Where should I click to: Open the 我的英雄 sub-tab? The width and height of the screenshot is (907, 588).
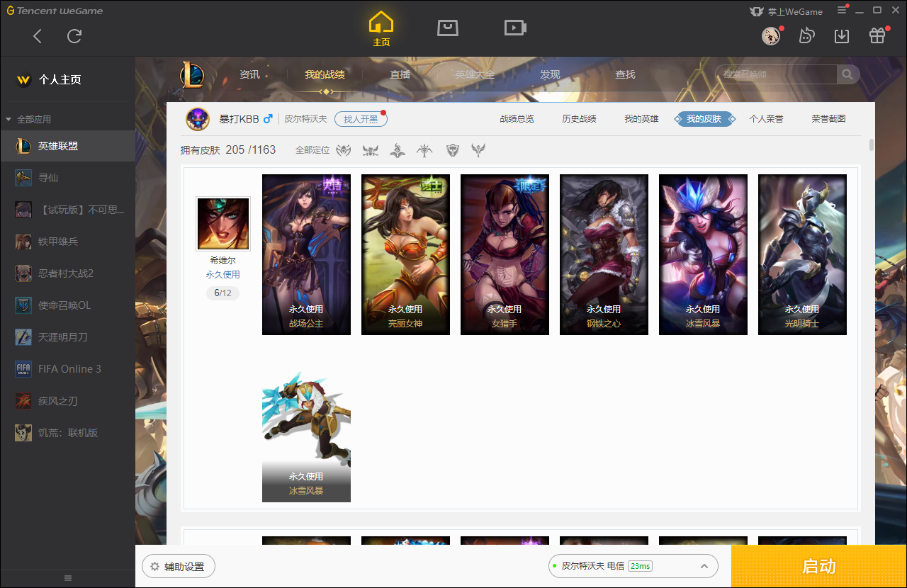click(641, 119)
